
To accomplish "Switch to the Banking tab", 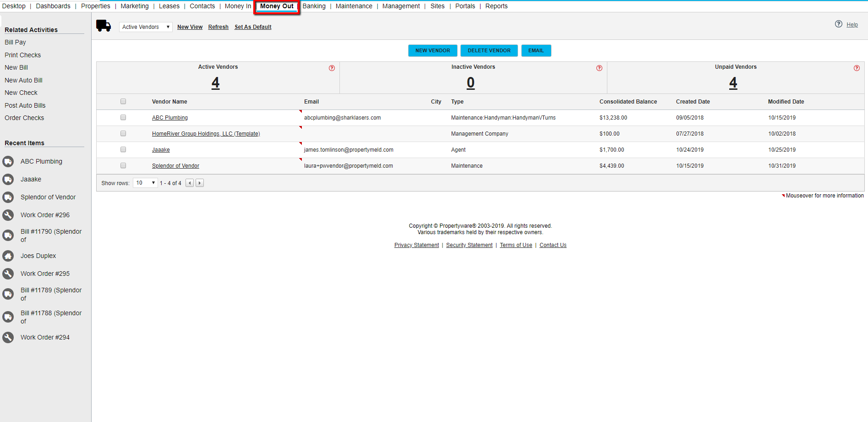I will 314,6.
